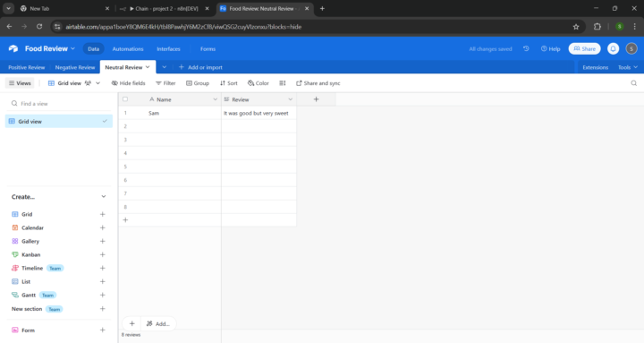
Task: Click the Airtable base logo icon
Action: click(x=13, y=48)
